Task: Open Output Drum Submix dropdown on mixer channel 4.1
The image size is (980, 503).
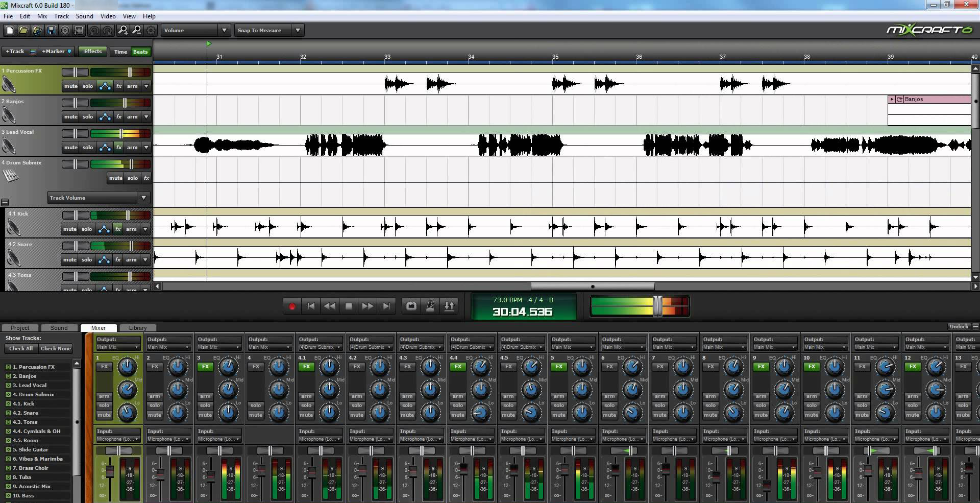Action: (x=320, y=347)
